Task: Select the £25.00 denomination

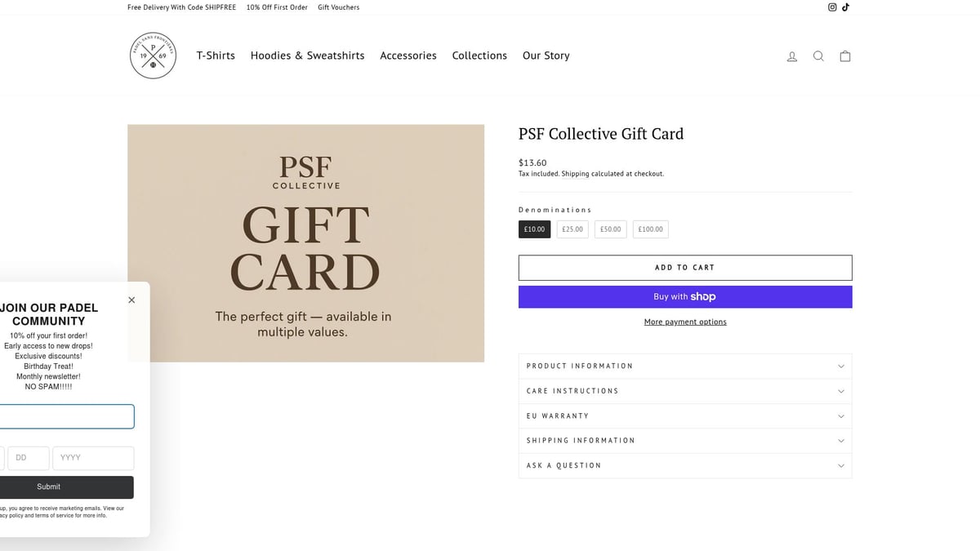Action: [x=572, y=229]
